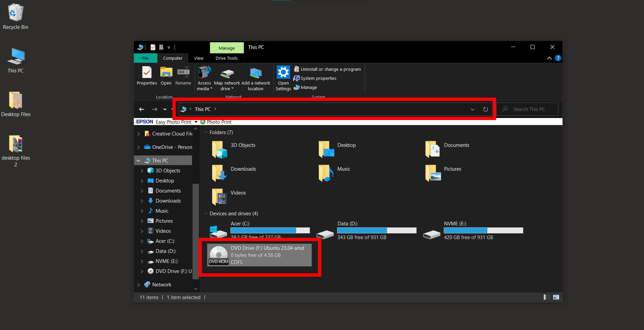The height and width of the screenshot is (330, 644).
Task: Click the Data (D:) capacity bar
Action: tap(376, 230)
